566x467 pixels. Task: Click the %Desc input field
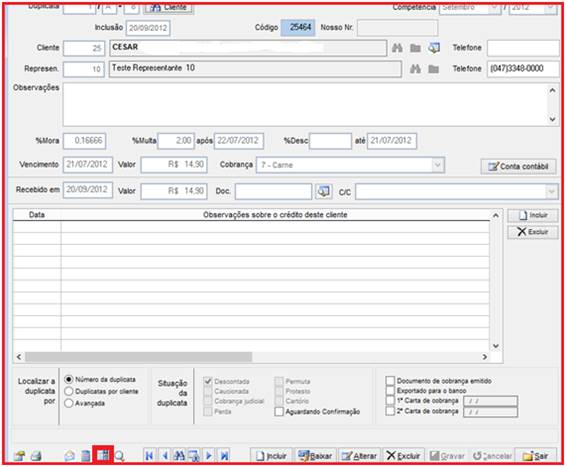[x=330, y=141]
